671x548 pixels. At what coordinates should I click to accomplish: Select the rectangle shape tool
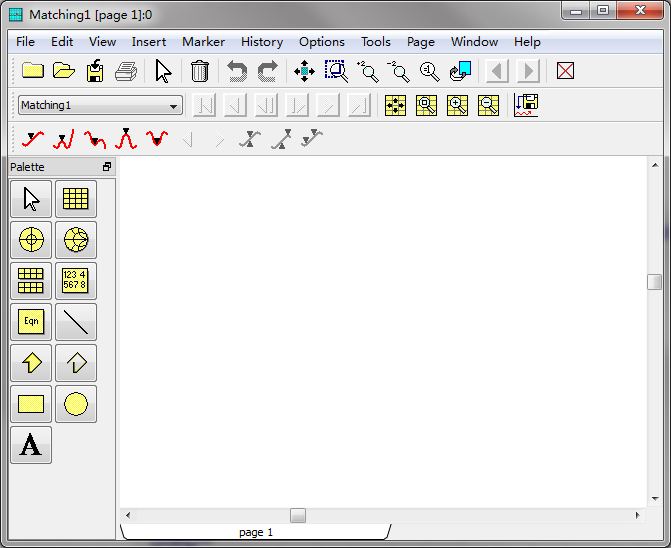[x=31, y=404]
